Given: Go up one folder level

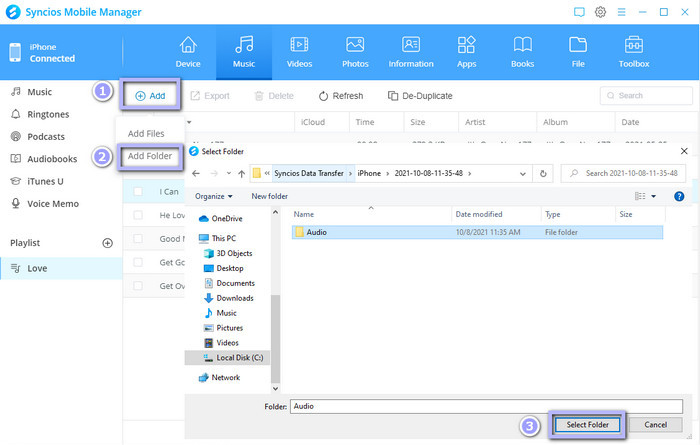Looking at the screenshot, I should point(242,174).
